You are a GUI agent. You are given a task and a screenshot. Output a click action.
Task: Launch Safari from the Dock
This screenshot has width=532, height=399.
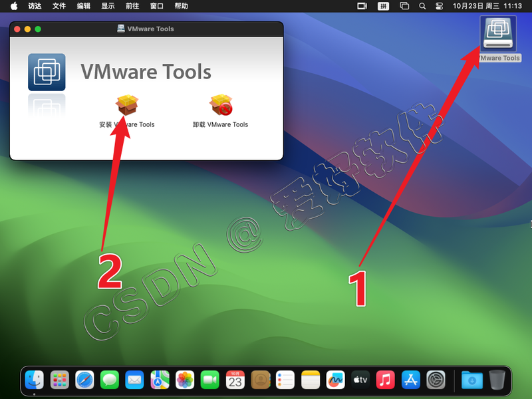[x=84, y=380]
